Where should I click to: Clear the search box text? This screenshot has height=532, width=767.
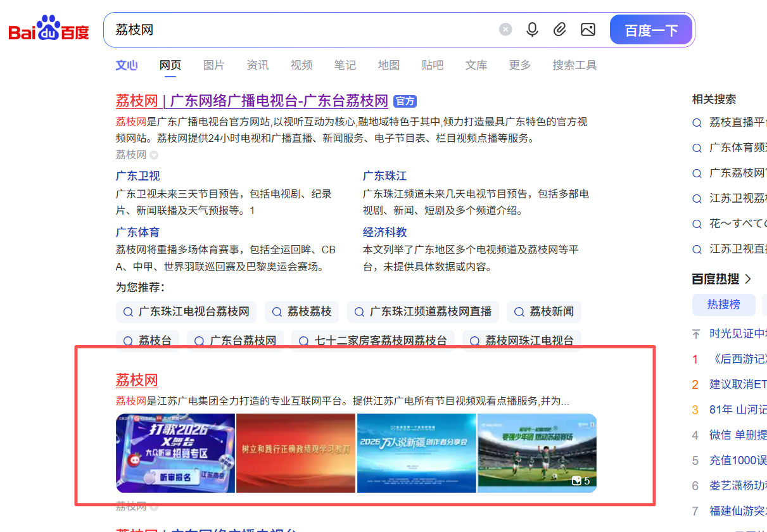(x=505, y=30)
